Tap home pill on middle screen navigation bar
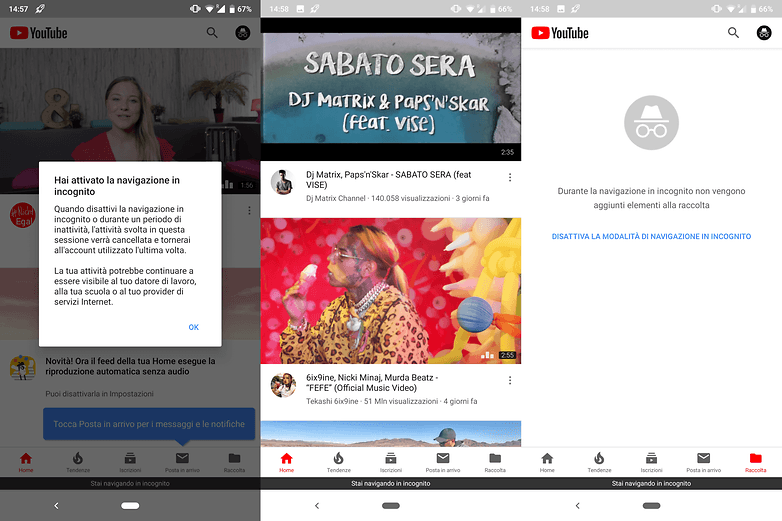 pyautogui.click(x=391, y=506)
